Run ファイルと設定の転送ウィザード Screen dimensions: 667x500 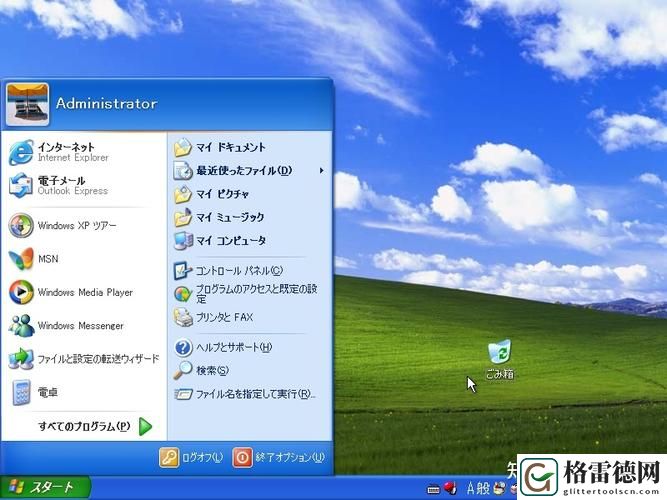[x=84, y=359]
